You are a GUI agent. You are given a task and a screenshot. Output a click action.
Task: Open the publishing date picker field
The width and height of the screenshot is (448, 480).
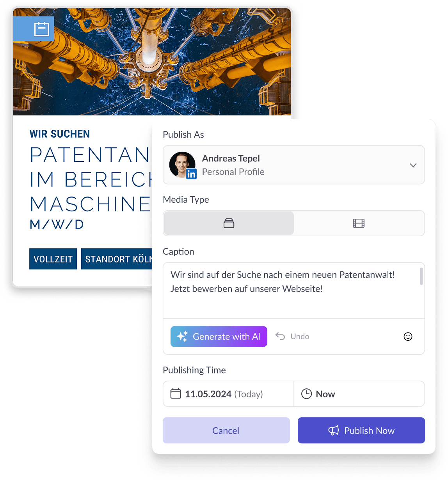[228, 394]
